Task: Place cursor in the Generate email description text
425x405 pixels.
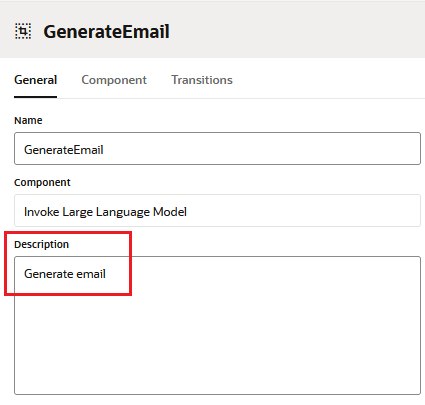Action: pyautogui.click(x=65, y=274)
